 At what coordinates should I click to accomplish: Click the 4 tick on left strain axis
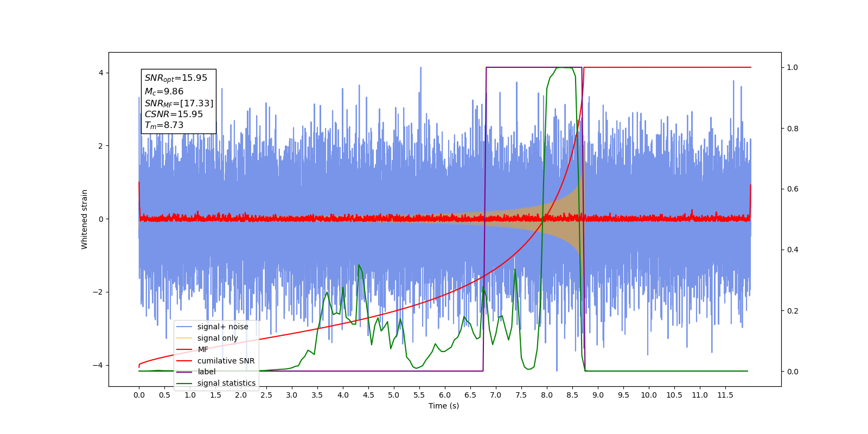click(x=100, y=73)
